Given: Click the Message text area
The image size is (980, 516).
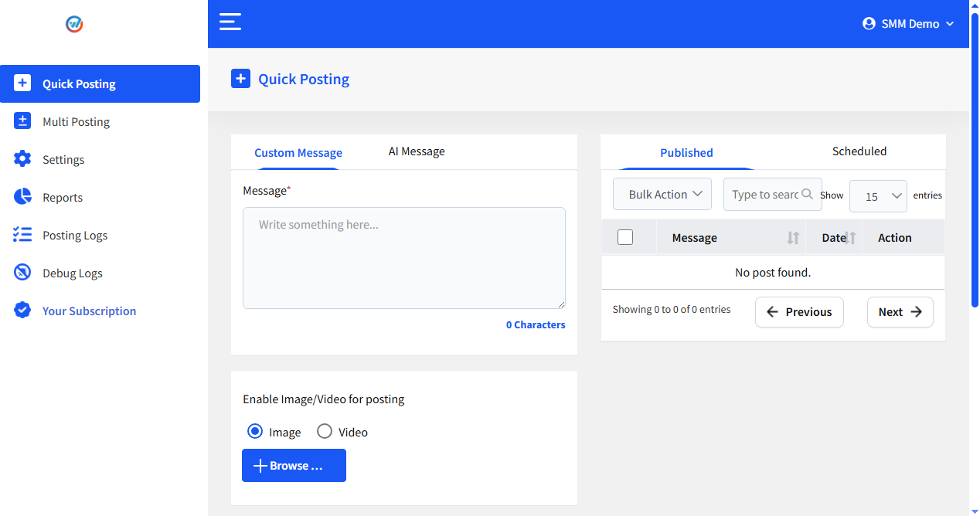Looking at the screenshot, I should click(x=404, y=258).
